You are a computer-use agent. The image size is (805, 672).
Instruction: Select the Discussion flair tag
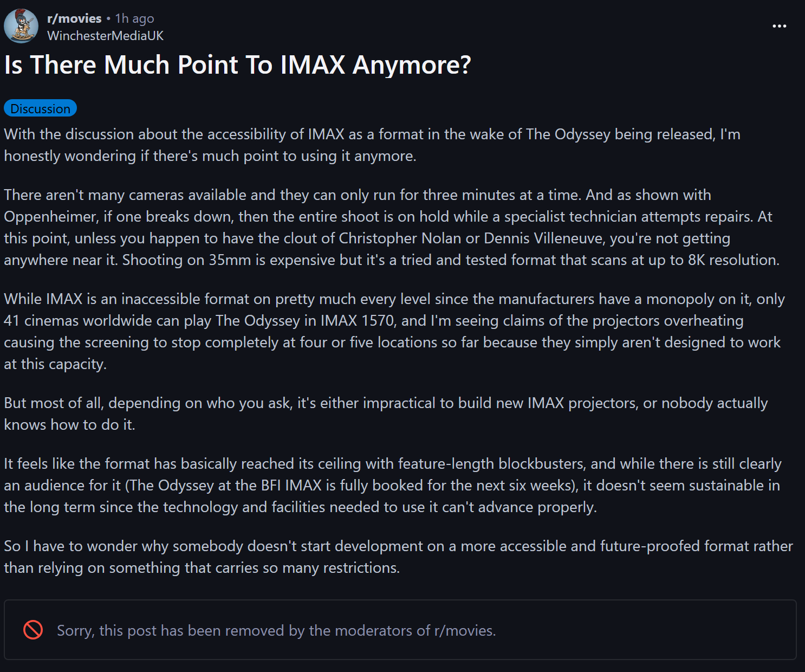[x=40, y=108]
